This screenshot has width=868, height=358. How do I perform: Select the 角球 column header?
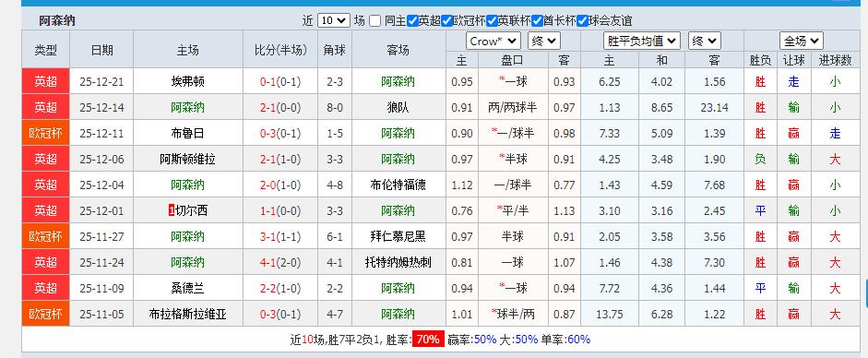(335, 50)
